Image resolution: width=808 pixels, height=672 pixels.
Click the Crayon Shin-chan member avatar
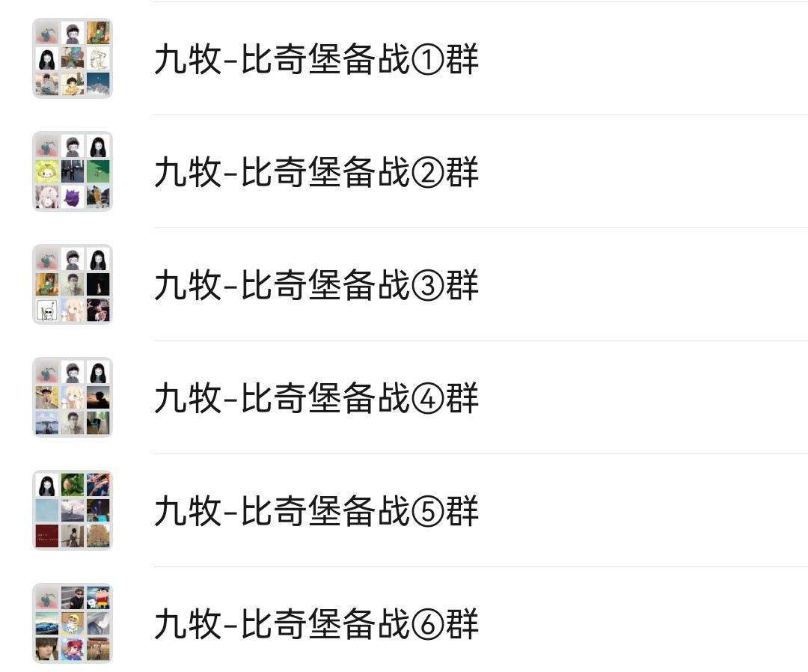98,598
